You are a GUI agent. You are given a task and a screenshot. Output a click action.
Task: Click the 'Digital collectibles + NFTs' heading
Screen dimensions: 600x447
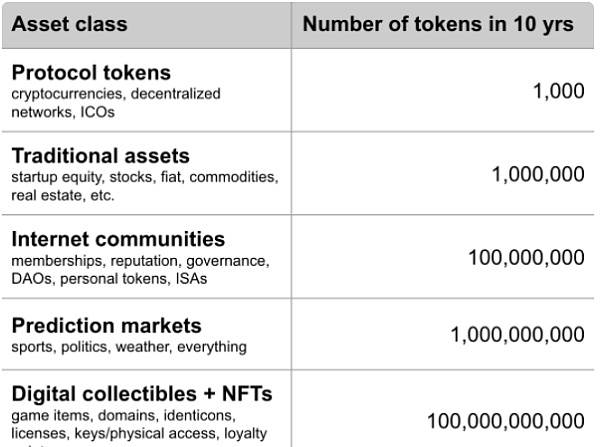[142, 394]
